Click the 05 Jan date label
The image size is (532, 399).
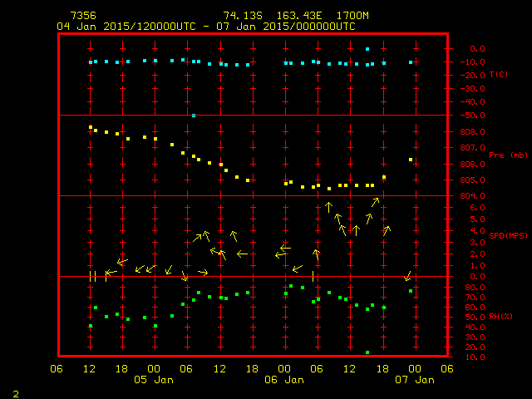[x=154, y=380]
